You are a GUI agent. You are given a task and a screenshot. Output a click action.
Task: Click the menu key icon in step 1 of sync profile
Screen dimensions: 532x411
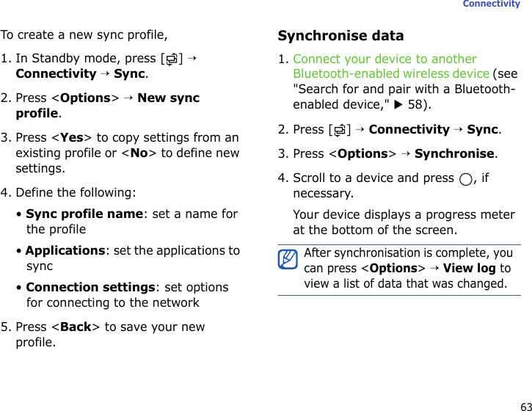click(x=172, y=59)
